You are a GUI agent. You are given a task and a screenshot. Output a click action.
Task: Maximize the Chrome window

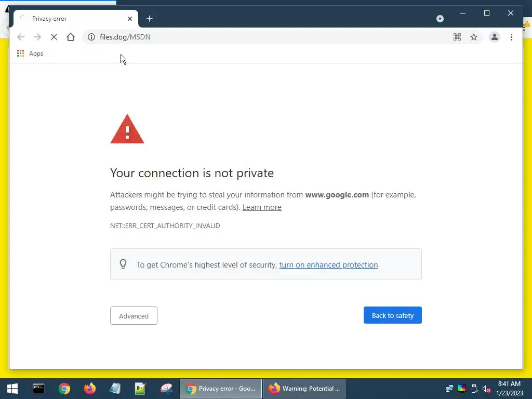(486, 13)
